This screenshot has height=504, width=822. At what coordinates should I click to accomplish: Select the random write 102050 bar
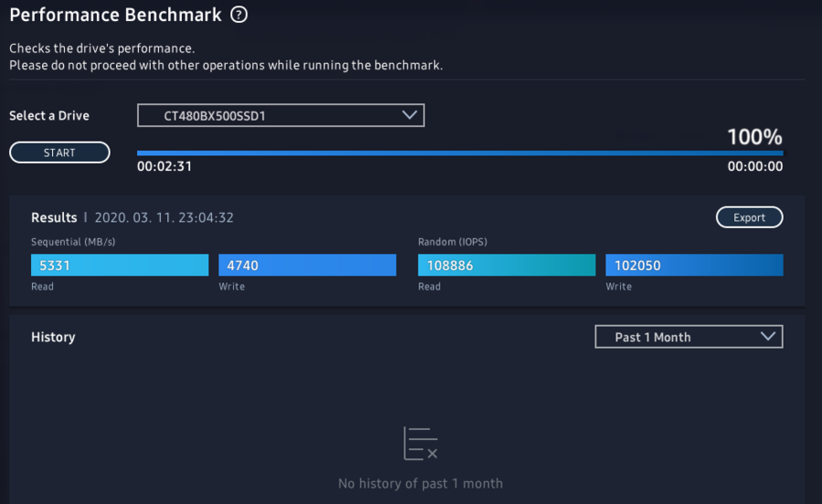[694, 265]
